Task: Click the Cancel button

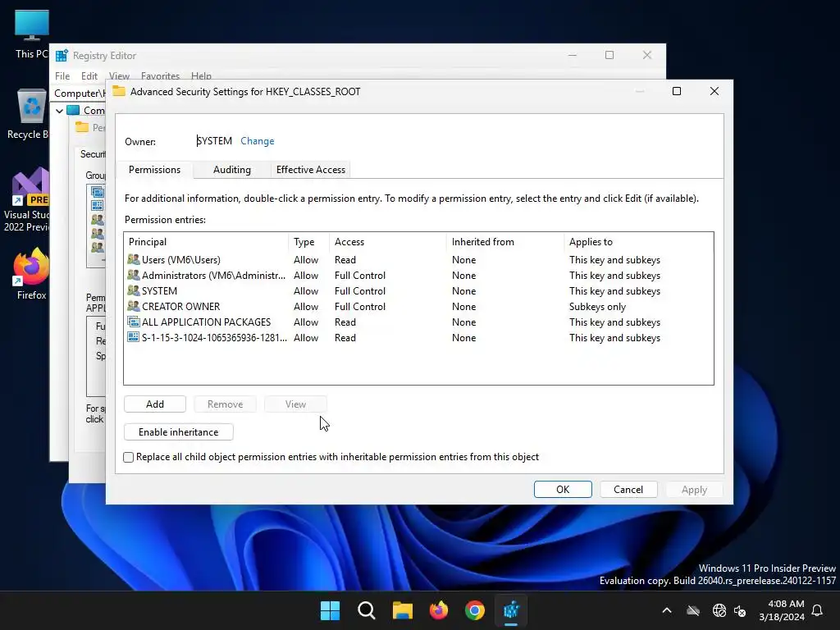Action: (628, 489)
